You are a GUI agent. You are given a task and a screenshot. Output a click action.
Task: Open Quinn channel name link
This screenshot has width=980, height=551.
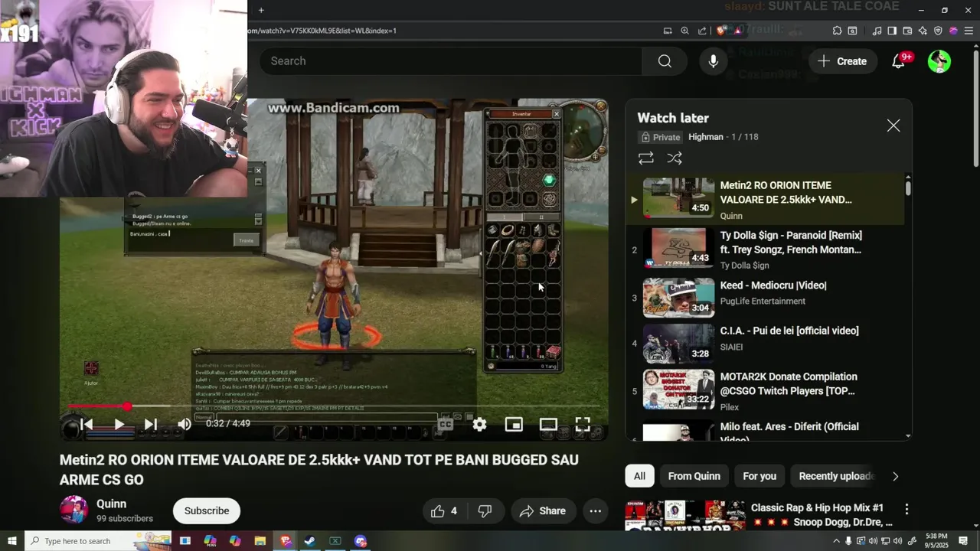tap(111, 504)
